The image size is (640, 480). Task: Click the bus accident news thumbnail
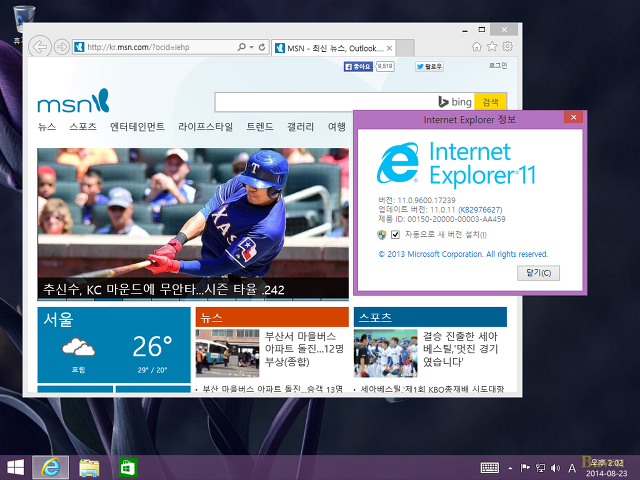pyautogui.click(x=227, y=353)
